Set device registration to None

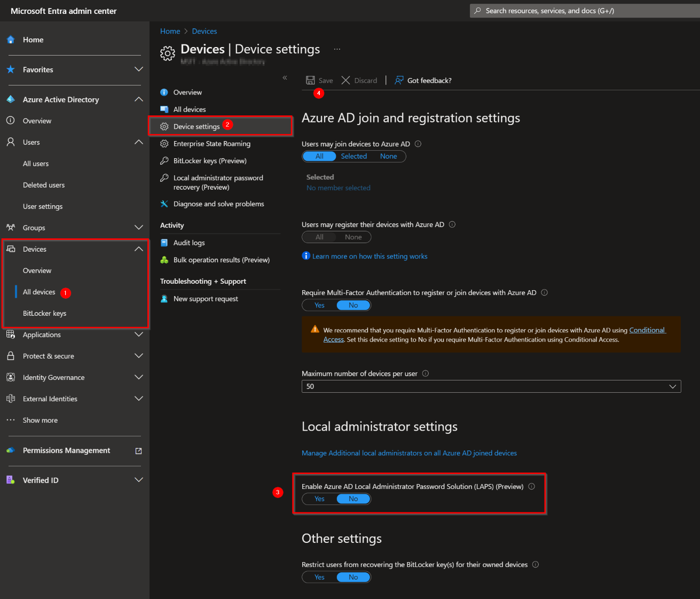pos(353,237)
